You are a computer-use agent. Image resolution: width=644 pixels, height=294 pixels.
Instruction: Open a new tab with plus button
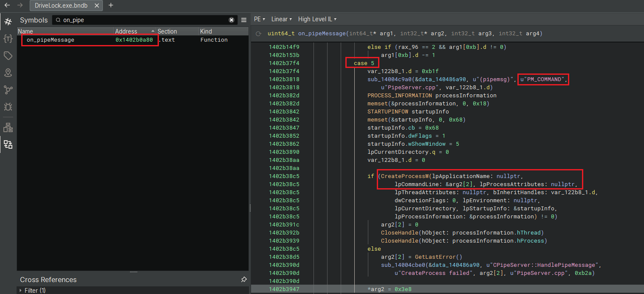click(x=111, y=6)
